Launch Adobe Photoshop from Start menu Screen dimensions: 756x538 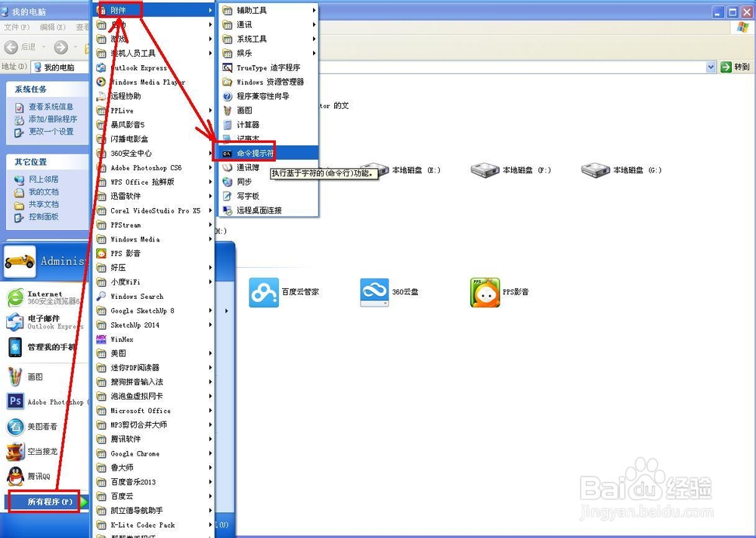pyautogui.click(x=47, y=402)
